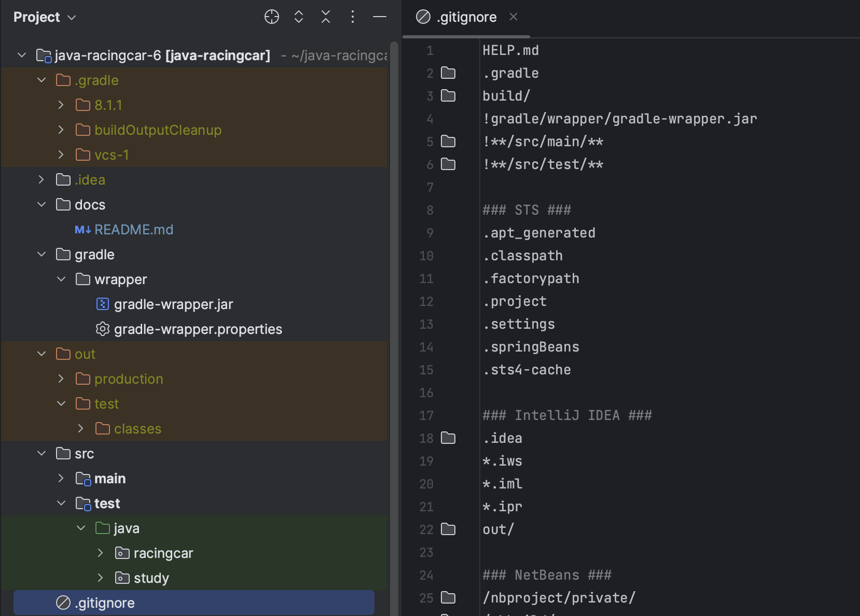
Task: Click the Markdown icon beside README.md
Action: pyautogui.click(x=83, y=229)
